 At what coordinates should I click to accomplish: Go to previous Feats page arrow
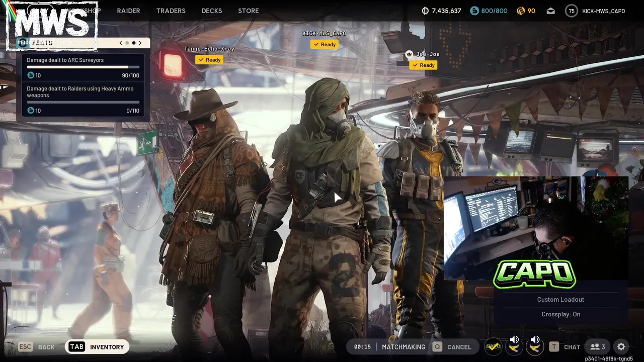pyautogui.click(x=121, y=43)
